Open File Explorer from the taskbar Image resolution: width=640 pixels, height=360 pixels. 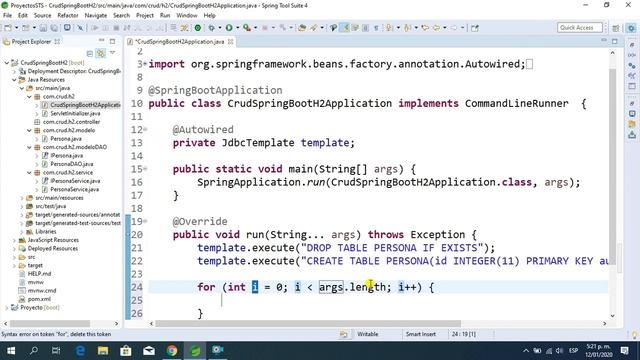[103, 351]
